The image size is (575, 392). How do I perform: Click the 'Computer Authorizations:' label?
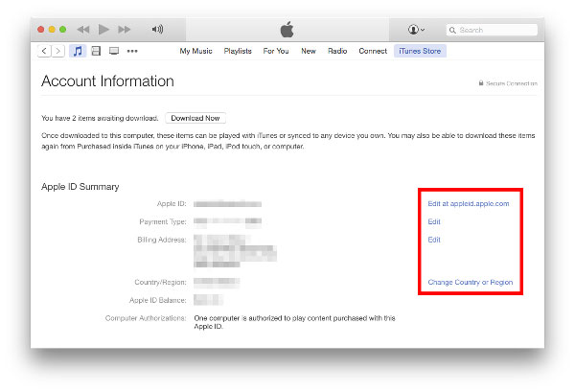point(146,318)
